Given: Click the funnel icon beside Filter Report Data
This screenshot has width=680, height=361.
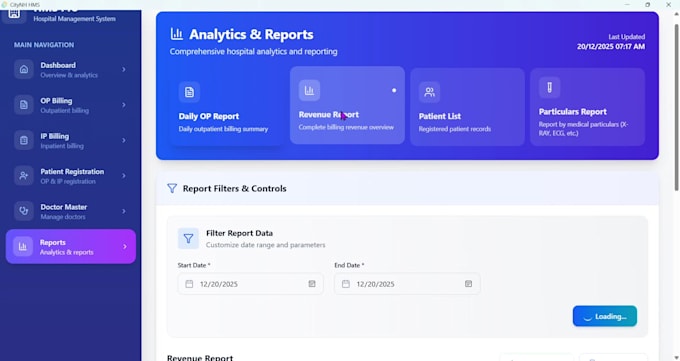Looking at the screenshot, I should 188,239.
